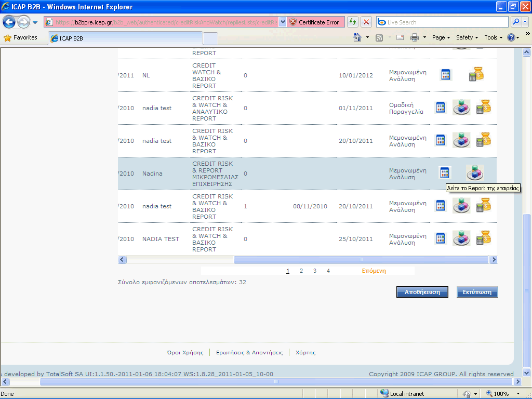Screen dimensions: 532x399
Task: Show more toolbar commands chevron
Action: (527, 34)
